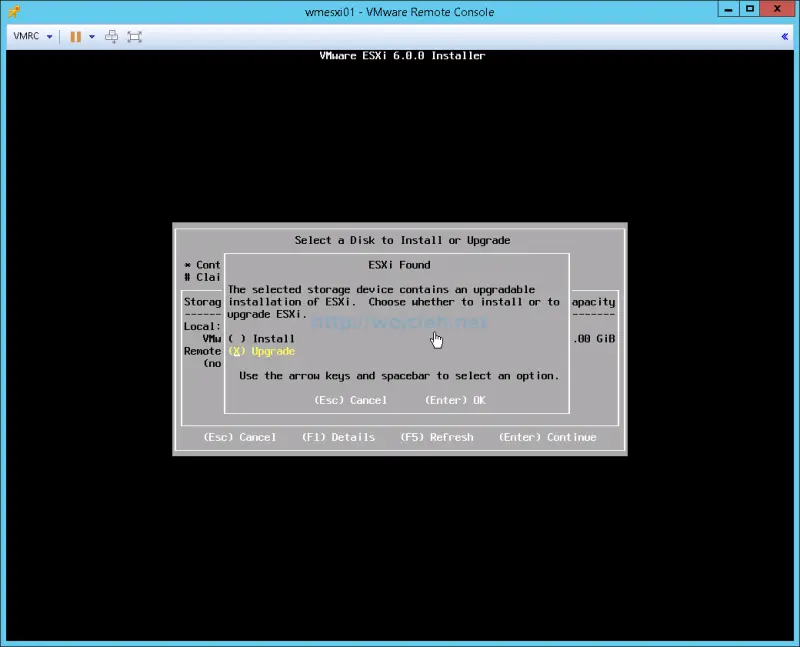Continue installation with (Enter) Continue
Image resolution: width=800 pixels, height=647 pixels.
(x=546, y=437)
